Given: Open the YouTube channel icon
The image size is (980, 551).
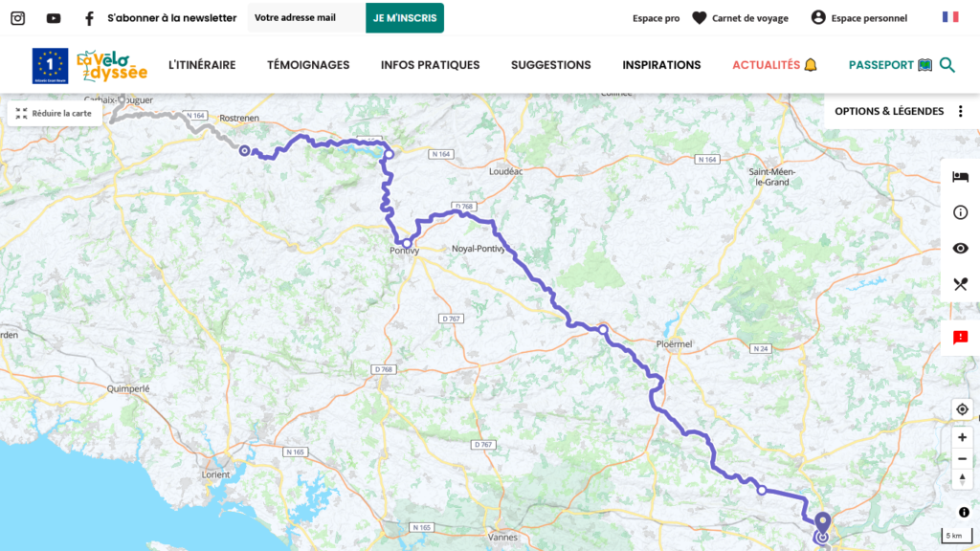Looking at the screenshot, I should tap(54, 18).
